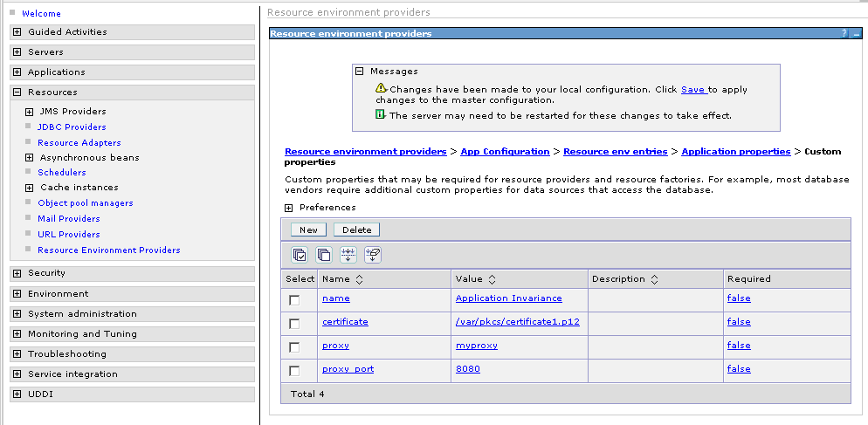Image resolution: width=868 pixels, height=425 pixels.
Task: Open Mail Providers under Resources
Action: click(68, 218)
